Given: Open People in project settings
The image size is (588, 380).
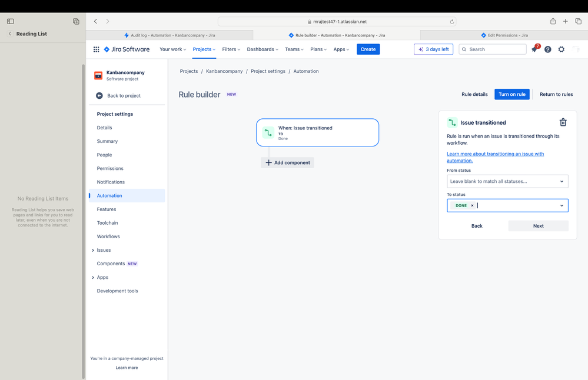Looking at the screenshot, I should pos(104,155).
